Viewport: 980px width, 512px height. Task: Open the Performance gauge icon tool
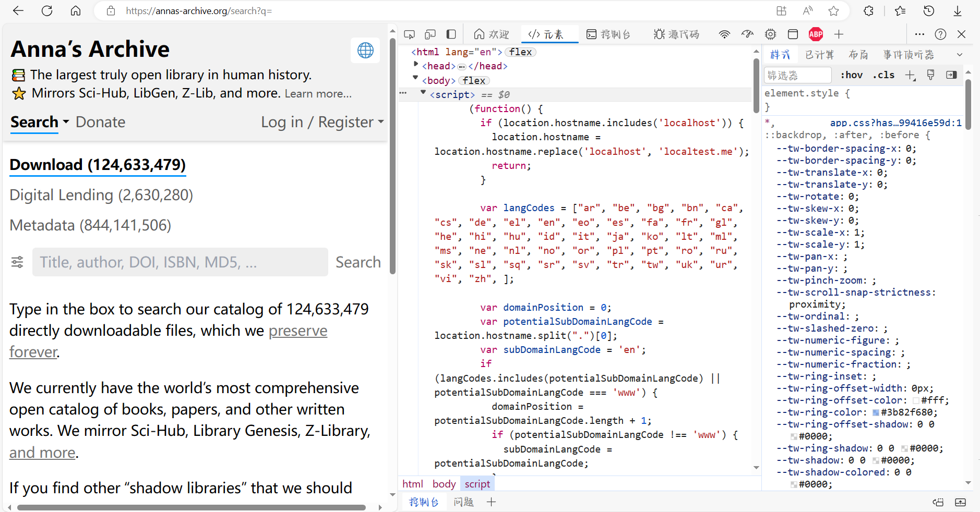748,34
